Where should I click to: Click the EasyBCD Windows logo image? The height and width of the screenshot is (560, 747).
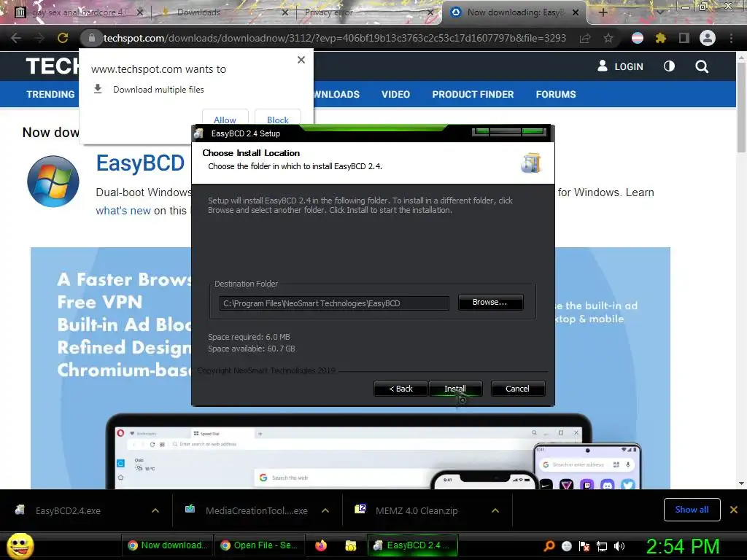[x=53, y=182]
